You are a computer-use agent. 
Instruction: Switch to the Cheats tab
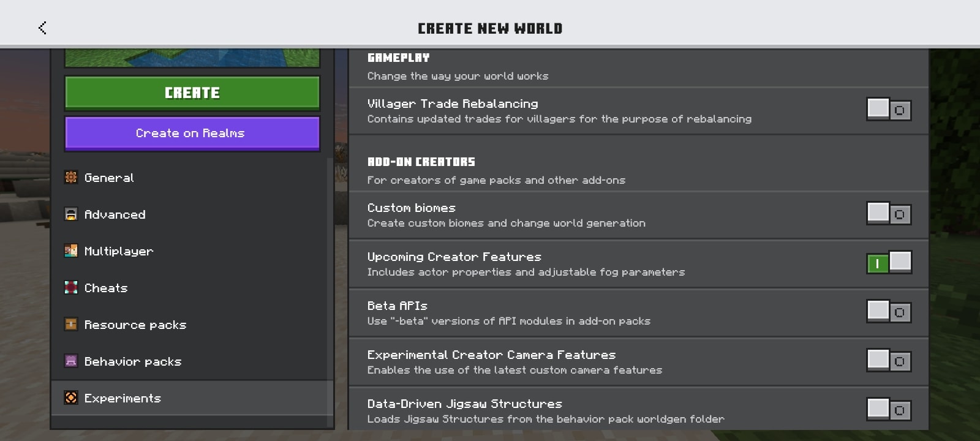(192, 288)
